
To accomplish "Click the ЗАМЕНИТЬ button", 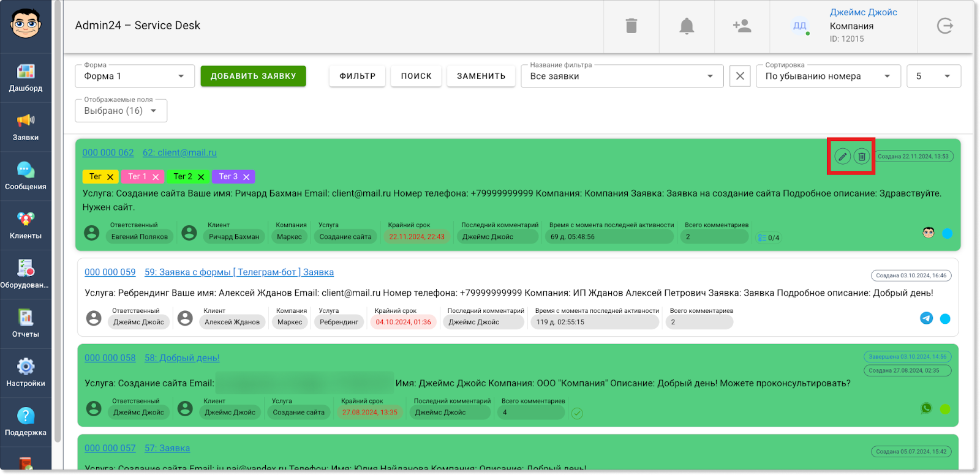I will coord(481,76).
